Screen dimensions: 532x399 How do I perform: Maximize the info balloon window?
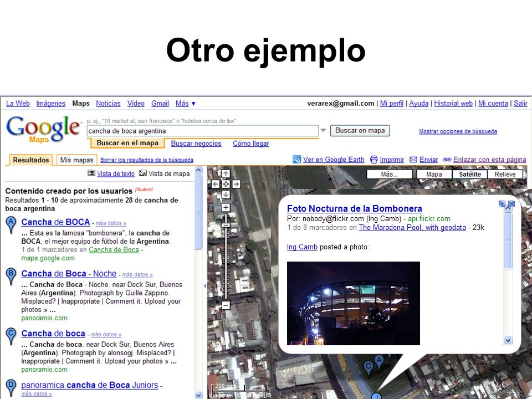(x=502, y=203)
